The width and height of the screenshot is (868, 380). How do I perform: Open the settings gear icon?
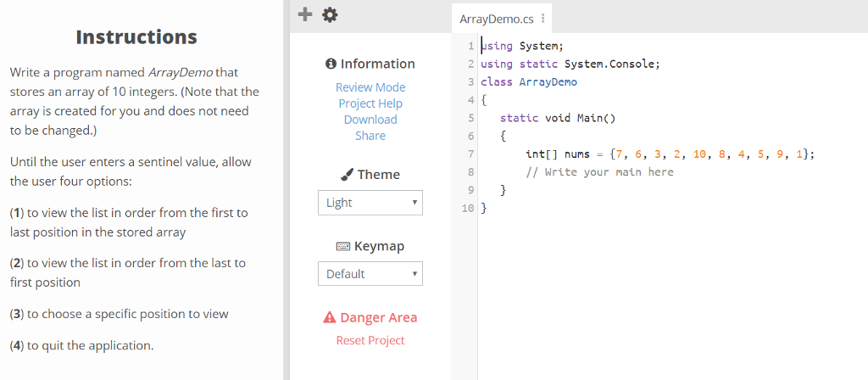(x=330, y=15)
